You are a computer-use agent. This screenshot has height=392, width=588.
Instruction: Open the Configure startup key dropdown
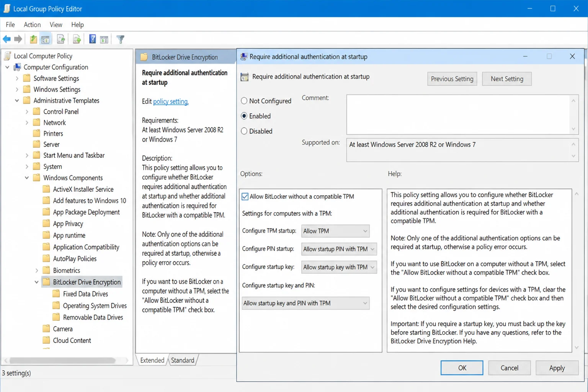tap(339, 267)
